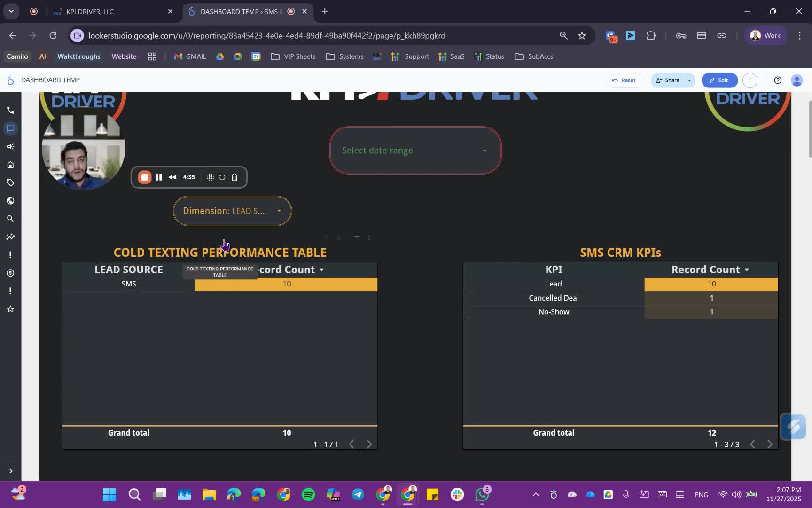Open the Extensions puzzle icon
812x508 pixels.
[x=651, y=36]
